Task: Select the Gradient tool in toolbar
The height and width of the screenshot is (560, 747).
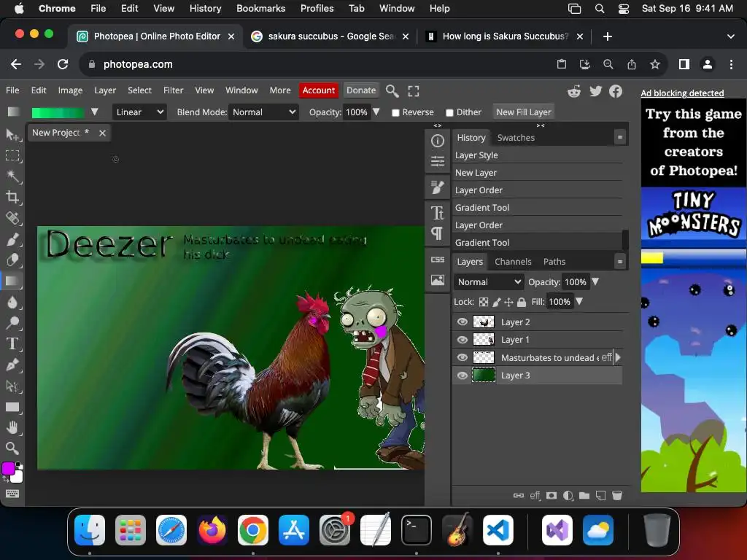Action: (12, 281)
